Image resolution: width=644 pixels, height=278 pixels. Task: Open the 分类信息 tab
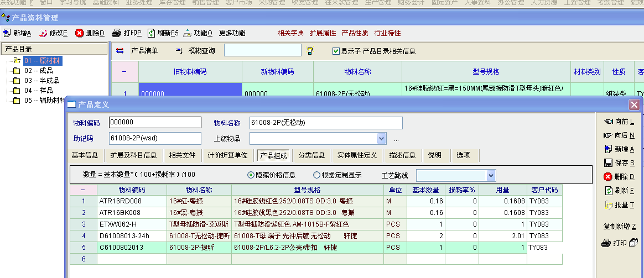tap(311, 155)
